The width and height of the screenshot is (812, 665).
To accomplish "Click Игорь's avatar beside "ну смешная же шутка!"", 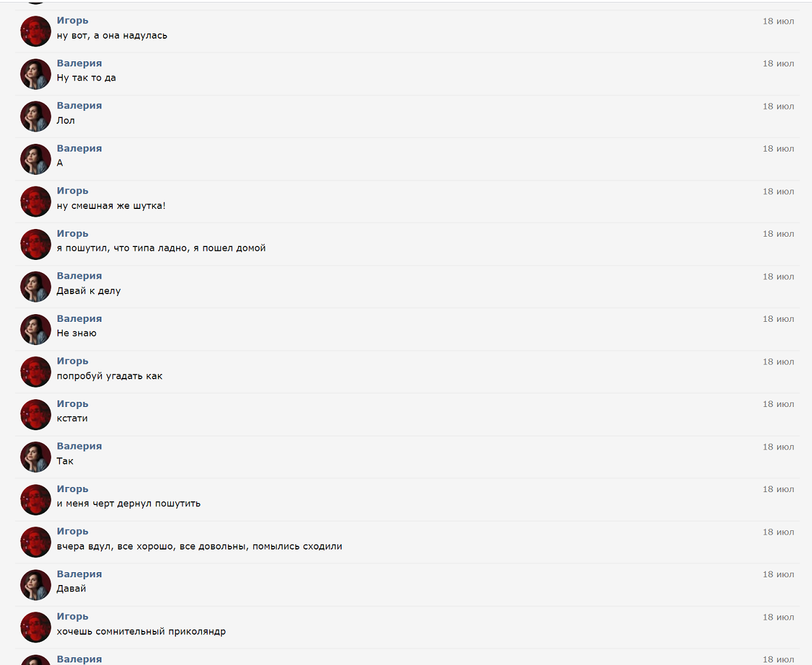I will pos(35,202).
